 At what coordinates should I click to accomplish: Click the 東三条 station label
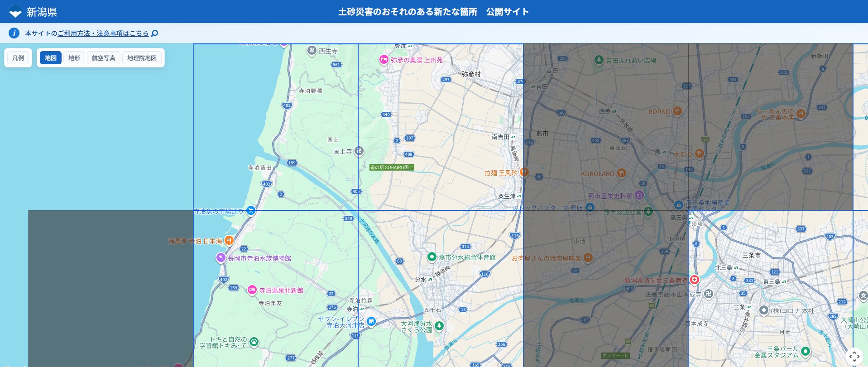click(x=772, y=281)
